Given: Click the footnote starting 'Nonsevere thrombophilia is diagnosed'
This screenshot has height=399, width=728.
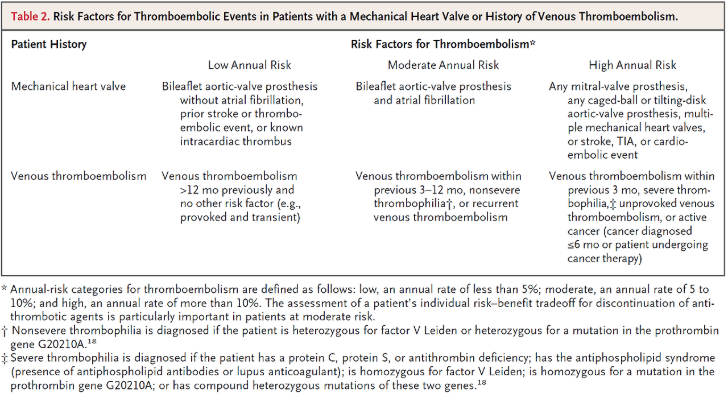Looking at the screenshot, I should pyautogui.click(x=360, y=337).
